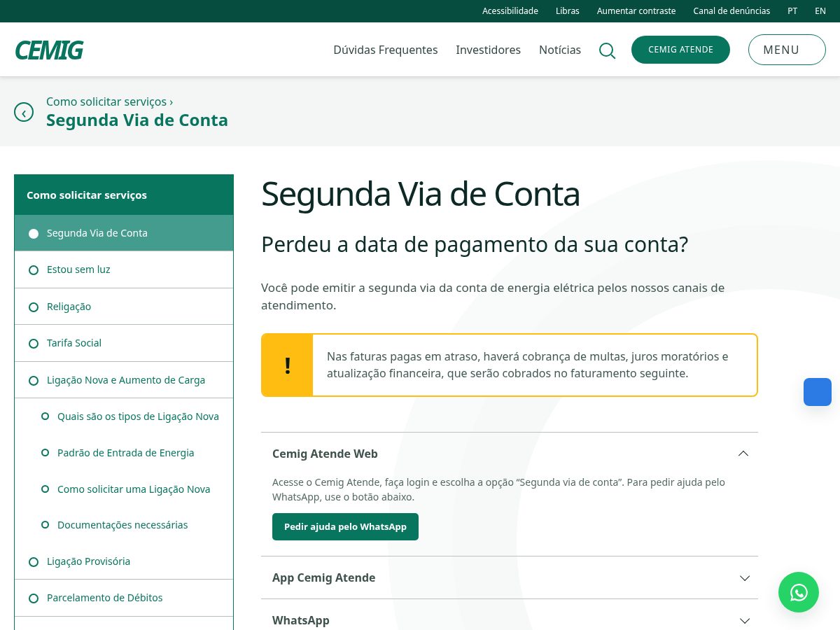840x630 pixels.
Task: Select bullet beside Religação
Action: (x=34, y=307)
